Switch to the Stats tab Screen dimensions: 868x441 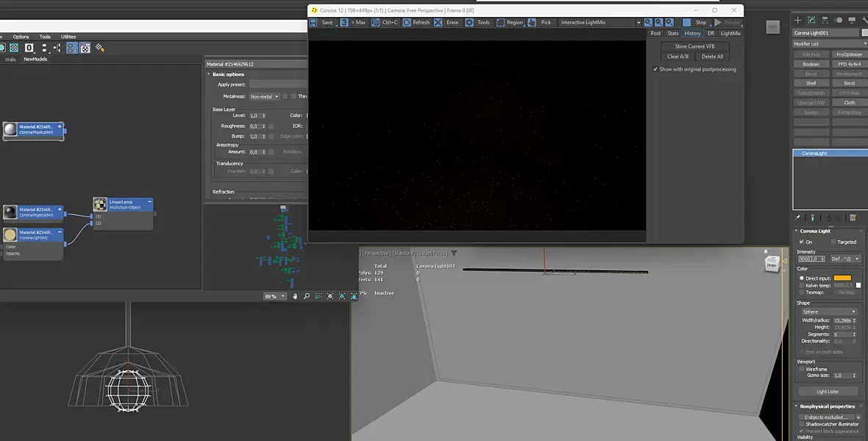672,33
